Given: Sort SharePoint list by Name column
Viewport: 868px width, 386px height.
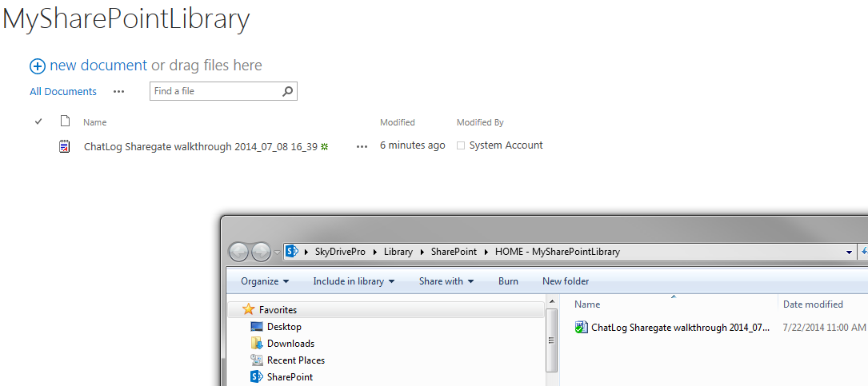Looking at the screenshot, I should pos(94,122).
